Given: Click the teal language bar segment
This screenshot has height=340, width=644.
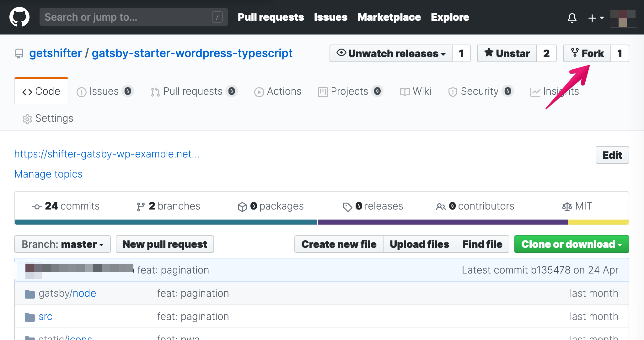Looking at the screenshot, I should (x=166, y=222).
